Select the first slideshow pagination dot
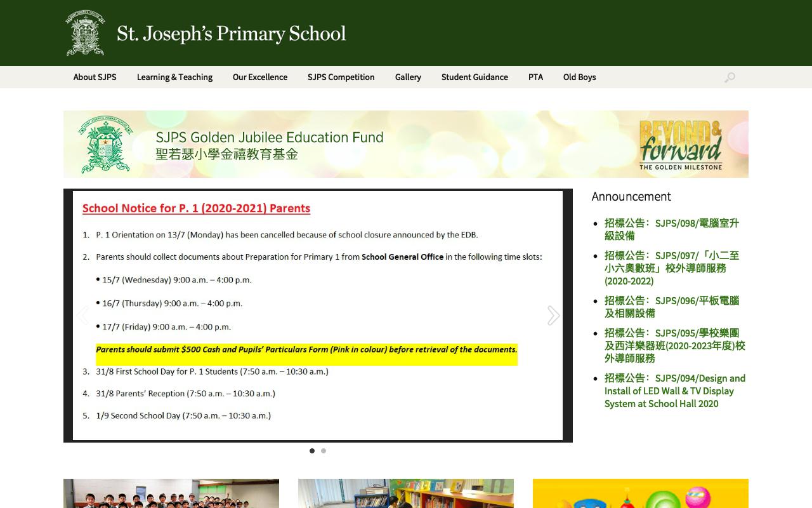This screenshot has width=812, height=508. (311, 451)
